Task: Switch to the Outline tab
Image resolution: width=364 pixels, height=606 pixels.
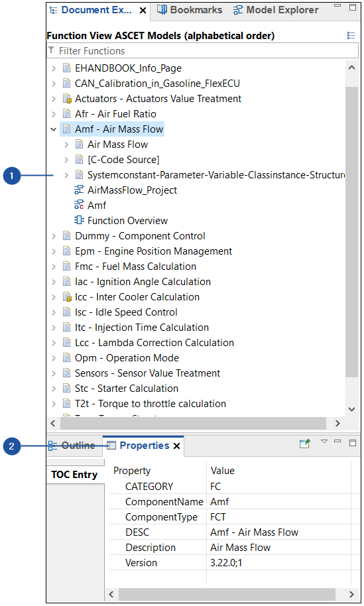Action: [72, 446]
